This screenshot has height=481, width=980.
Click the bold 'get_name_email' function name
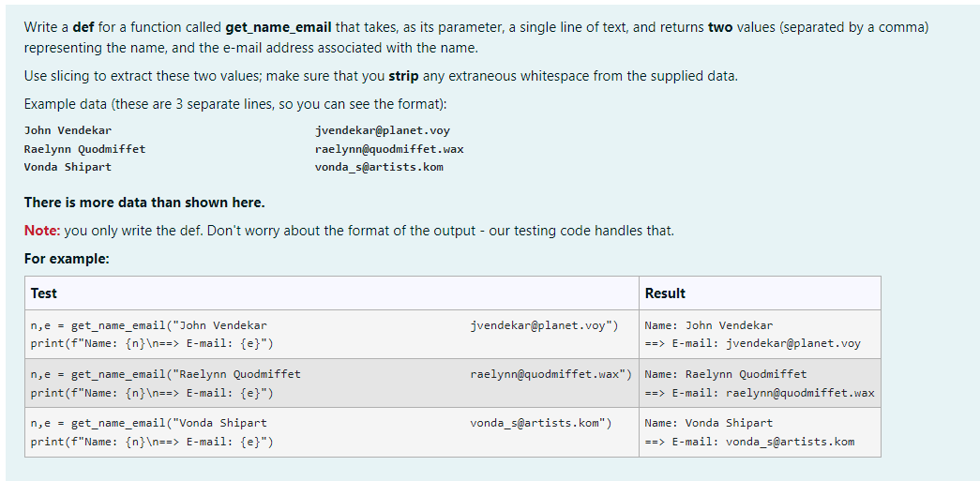(279, 27)
